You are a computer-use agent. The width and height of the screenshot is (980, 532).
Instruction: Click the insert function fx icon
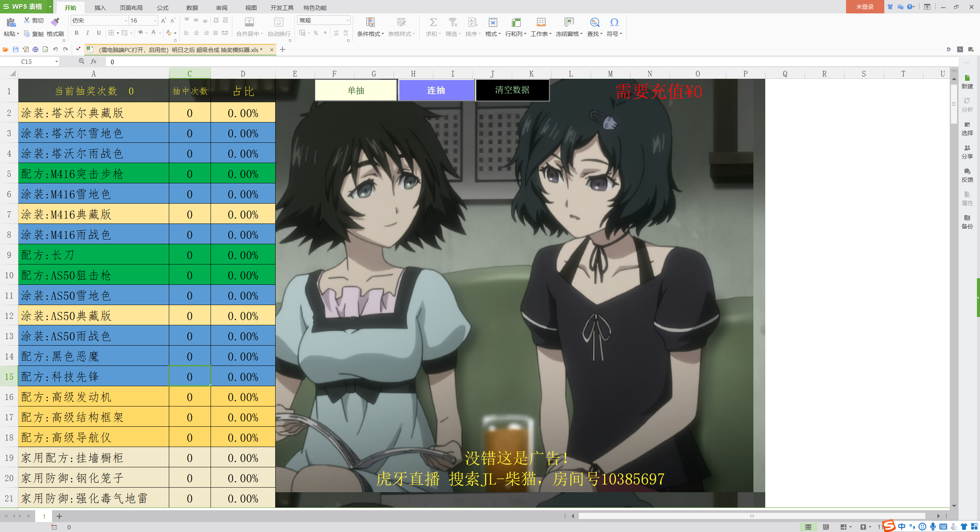(93, 62)
